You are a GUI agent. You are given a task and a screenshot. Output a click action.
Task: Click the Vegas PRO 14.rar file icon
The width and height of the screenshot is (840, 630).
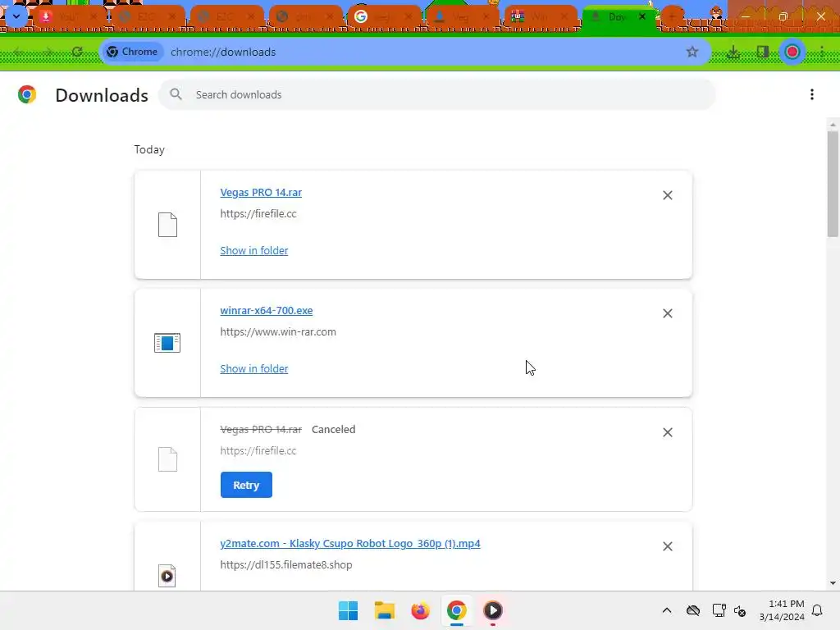[167, 225]
